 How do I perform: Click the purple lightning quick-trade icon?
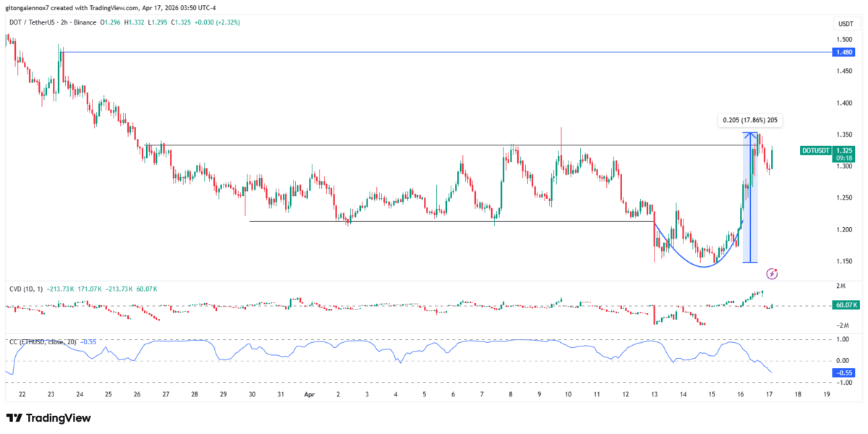[771, 273]
